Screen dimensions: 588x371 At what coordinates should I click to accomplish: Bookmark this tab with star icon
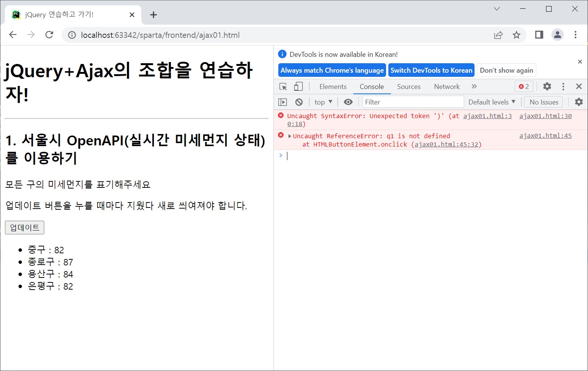point(517,35)
